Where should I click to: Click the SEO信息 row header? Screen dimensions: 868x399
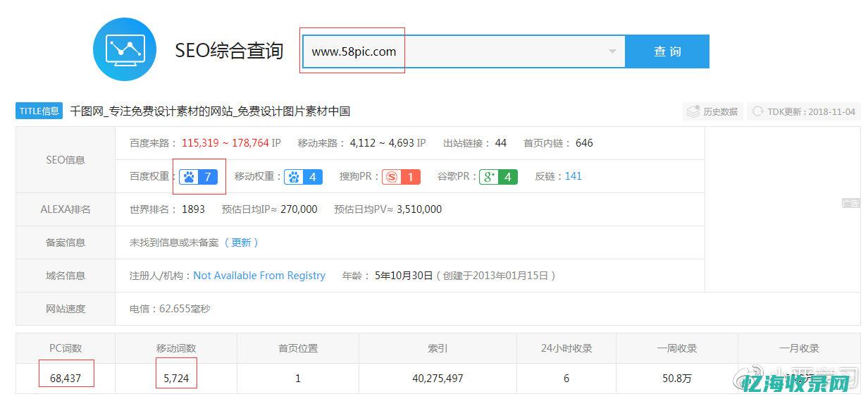pos(66,160)
